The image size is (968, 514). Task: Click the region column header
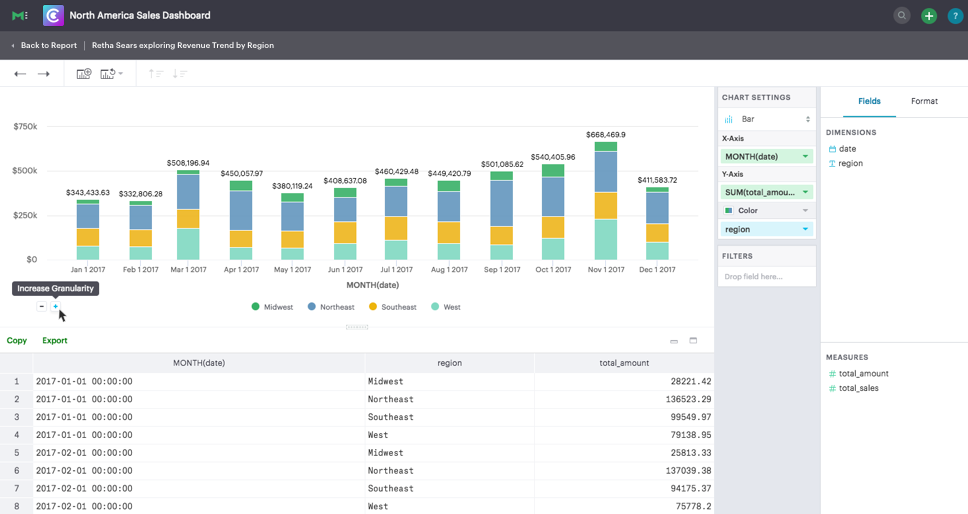click(x=449, y=363)
